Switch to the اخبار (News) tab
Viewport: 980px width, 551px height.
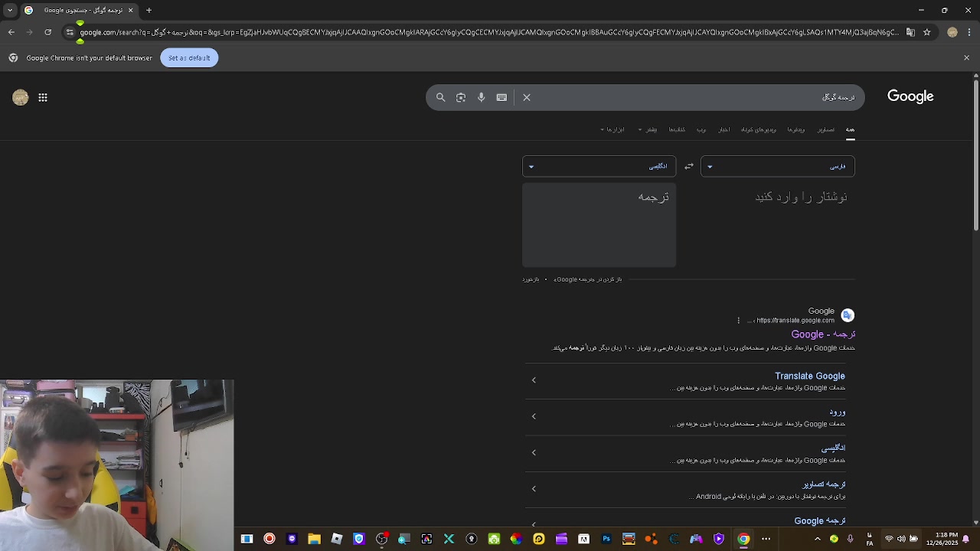[724, 129]
